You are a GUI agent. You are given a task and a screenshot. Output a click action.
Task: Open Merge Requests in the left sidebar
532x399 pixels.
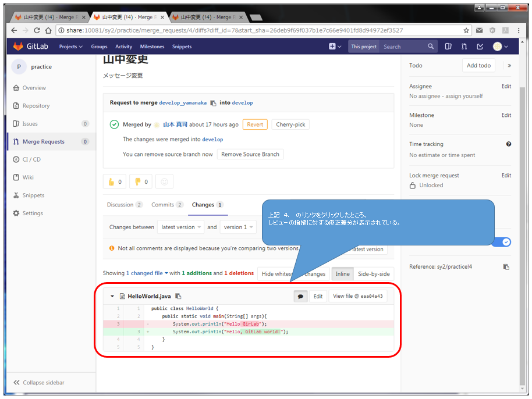coord(43,141)
